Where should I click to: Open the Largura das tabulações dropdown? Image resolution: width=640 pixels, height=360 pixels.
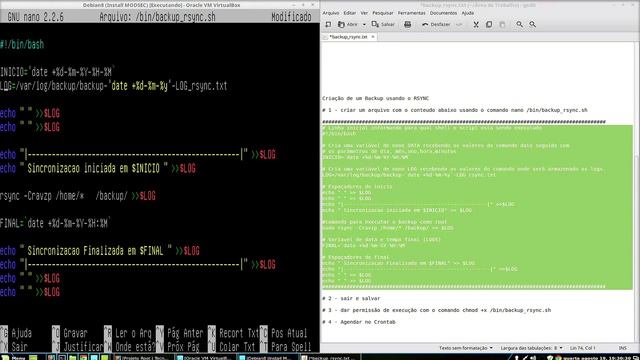tap(531, 348)
